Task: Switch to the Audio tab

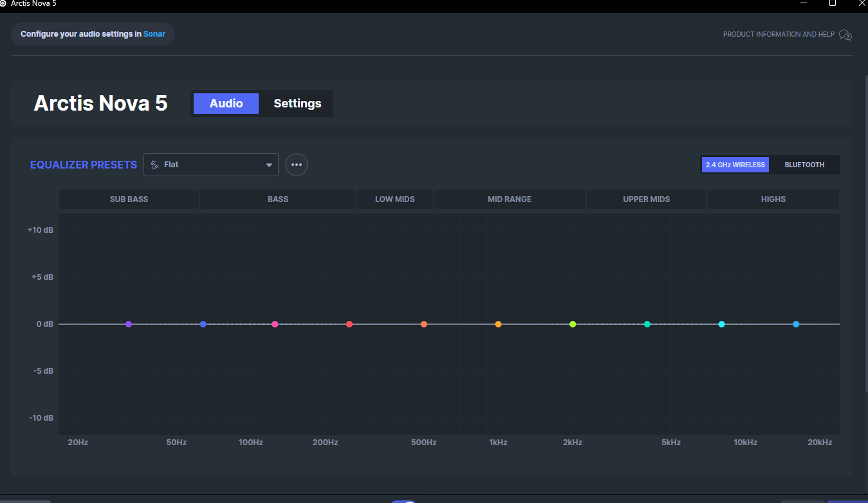Action: pos(226,104)
